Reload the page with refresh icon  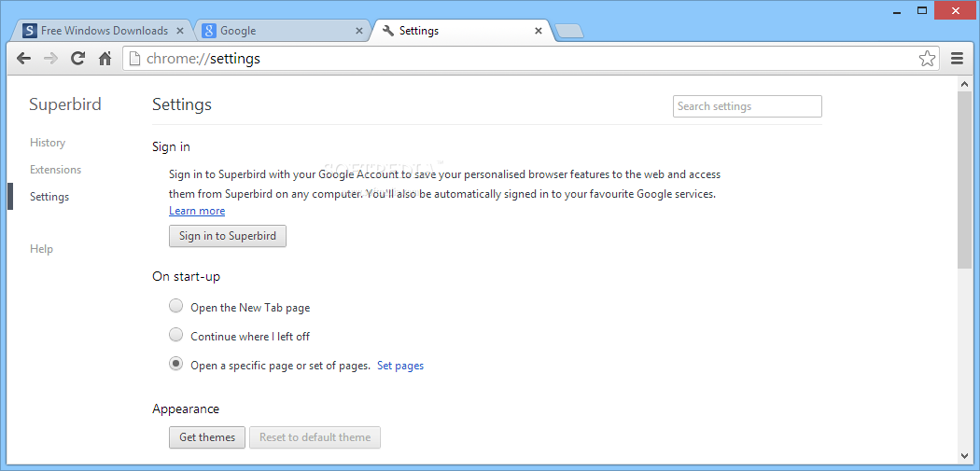click(x=77, y=59)
